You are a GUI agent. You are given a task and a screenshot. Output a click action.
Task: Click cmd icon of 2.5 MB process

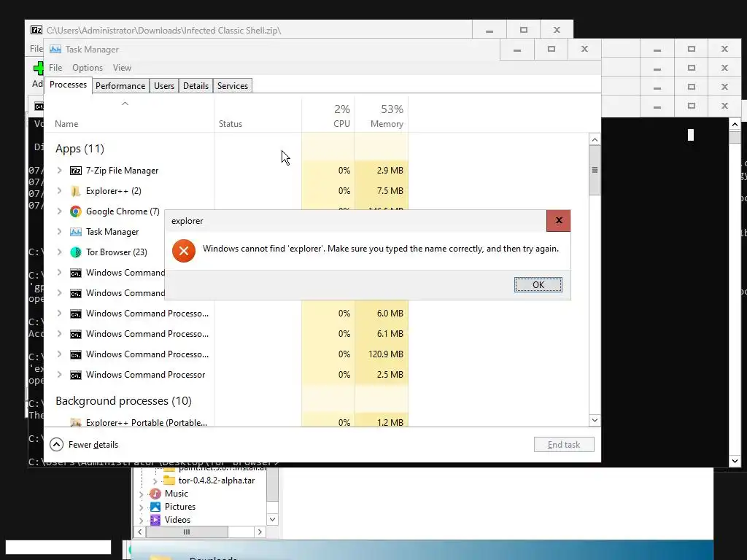[76, 376]
